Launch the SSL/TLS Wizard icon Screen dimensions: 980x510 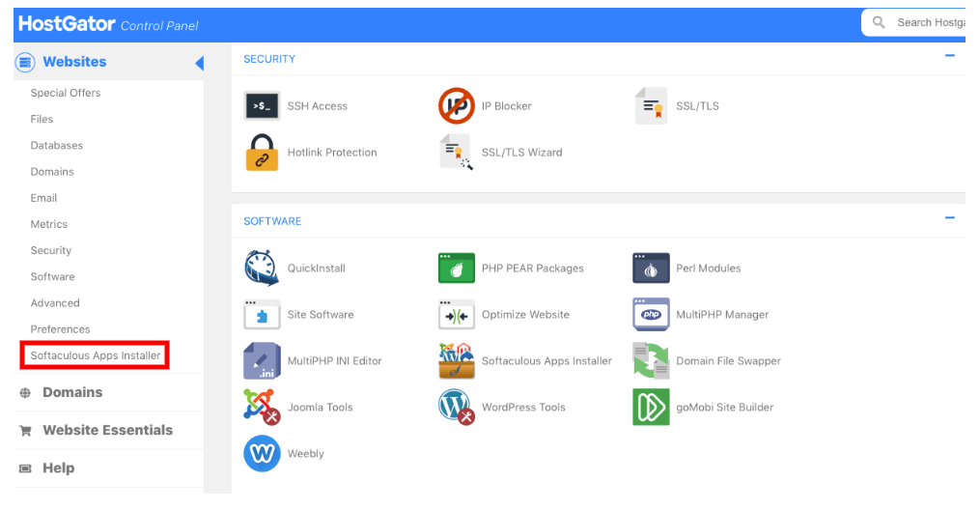[457, 153]
